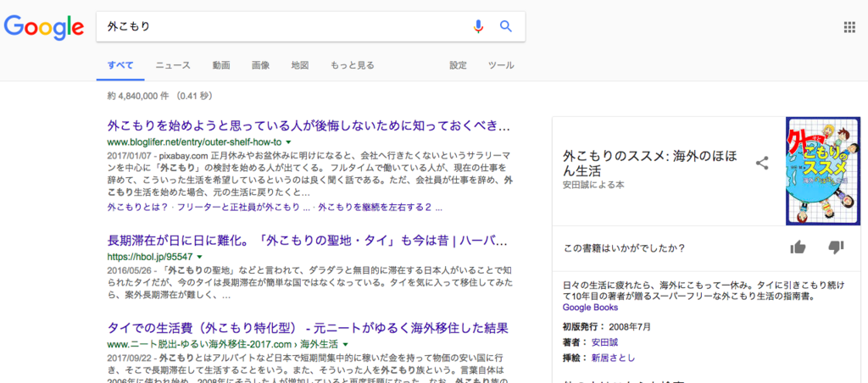Viewport: 868px width, 383px height.
Task: Open the ツール search tools
Action: [501, 65]
